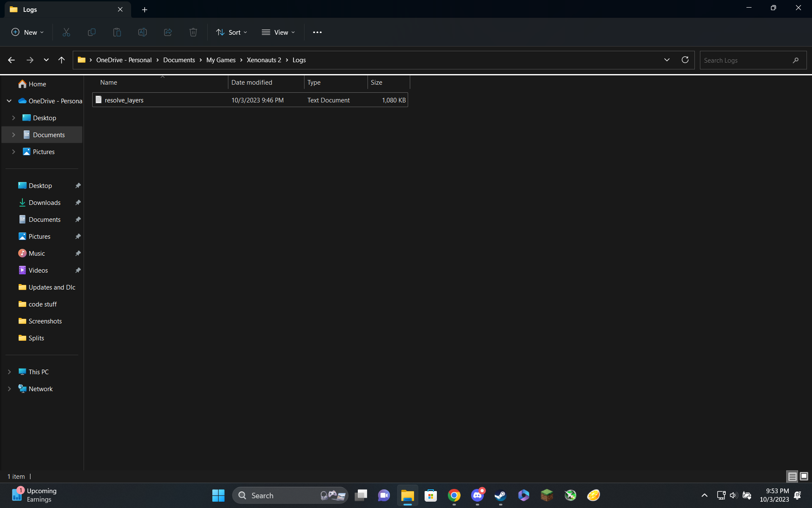The width and height of the screenshot is (812, 508).
Task: Expand Desktop under OneDrive
Action: 14,118
